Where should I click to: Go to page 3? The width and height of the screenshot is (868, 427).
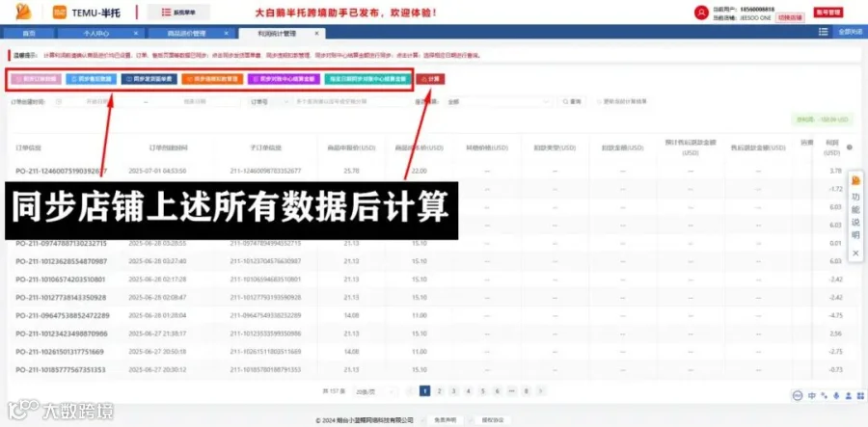point(453,391)
